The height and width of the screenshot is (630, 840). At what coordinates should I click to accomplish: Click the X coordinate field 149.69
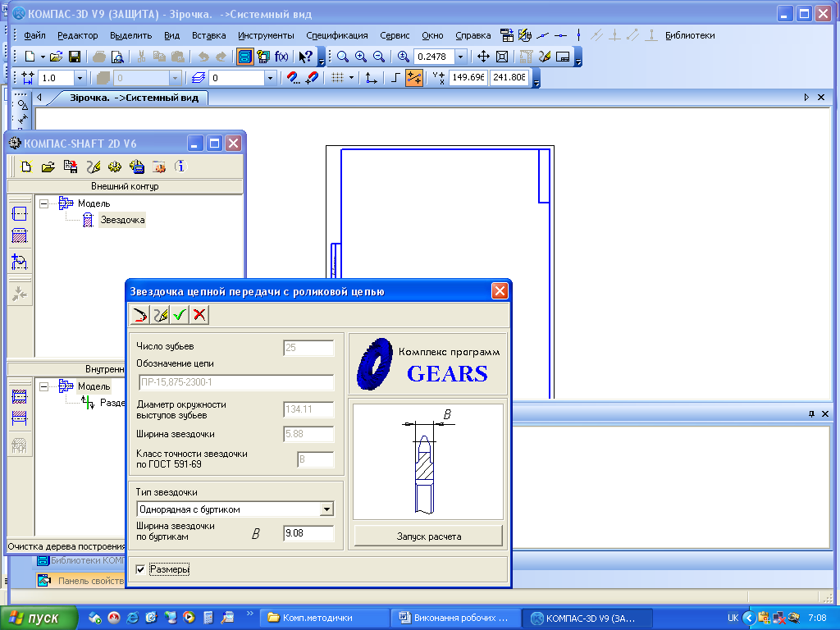[468, 78]
